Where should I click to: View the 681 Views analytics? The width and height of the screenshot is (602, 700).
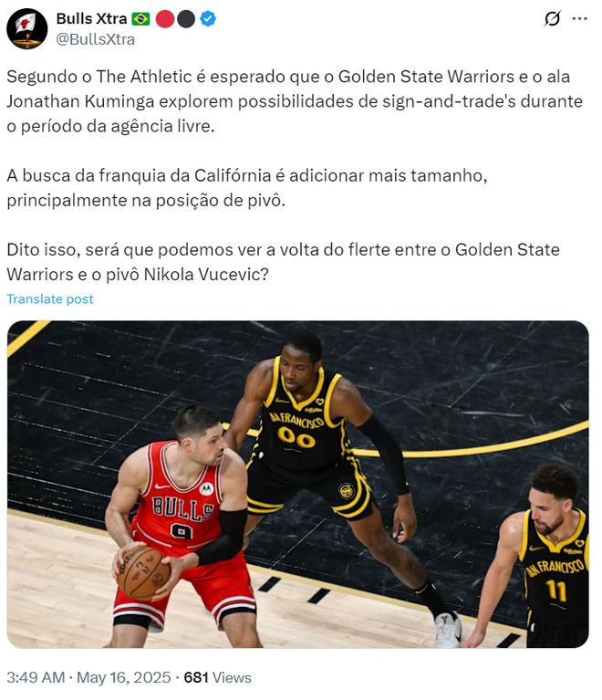click(217, 677)
